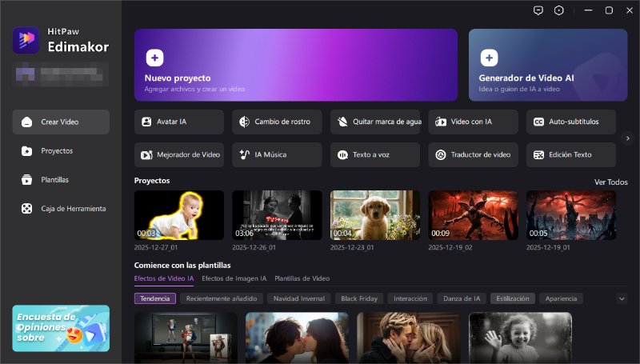Image resolution: width=640 pixels, height=364 pixels.
Task: Expand more tools with right arrow
Action: point(628,138)
